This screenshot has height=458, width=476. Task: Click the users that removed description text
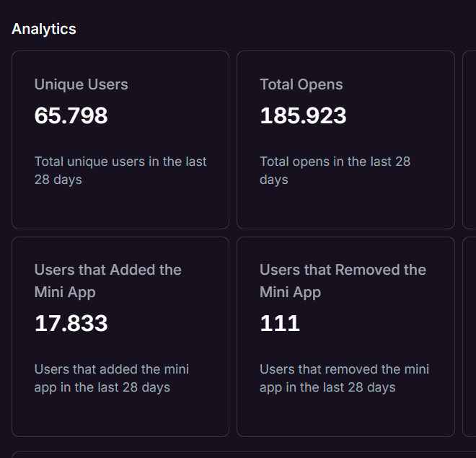344,378
